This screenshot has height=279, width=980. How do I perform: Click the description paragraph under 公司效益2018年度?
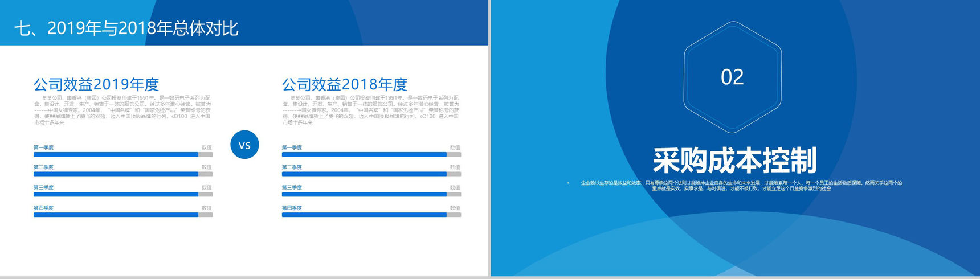[371, 110]
